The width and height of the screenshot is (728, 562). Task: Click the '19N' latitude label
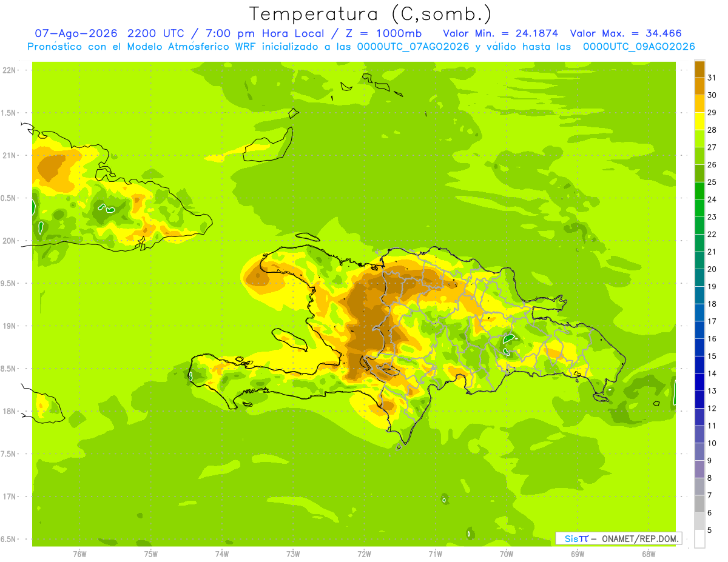8,326
